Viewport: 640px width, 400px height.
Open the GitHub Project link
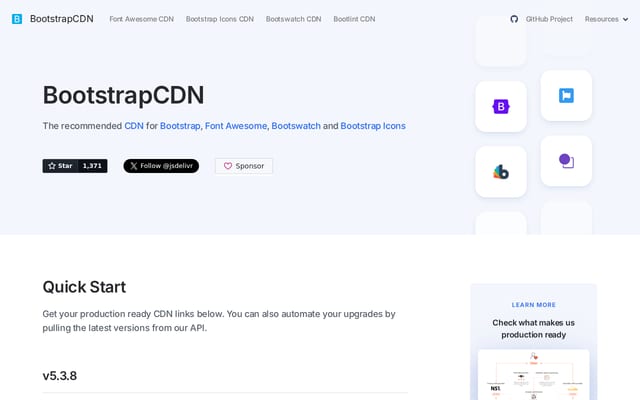(x=549, y=19)
